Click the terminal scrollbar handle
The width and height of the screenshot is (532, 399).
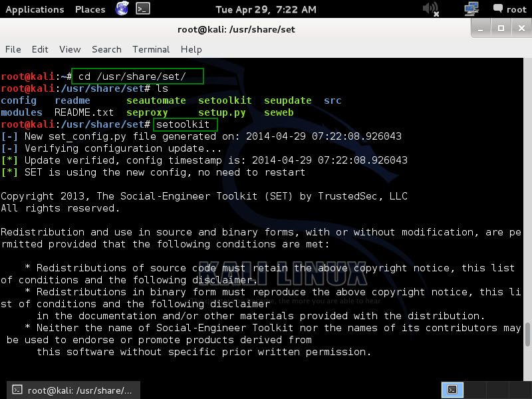click(527, 334)
